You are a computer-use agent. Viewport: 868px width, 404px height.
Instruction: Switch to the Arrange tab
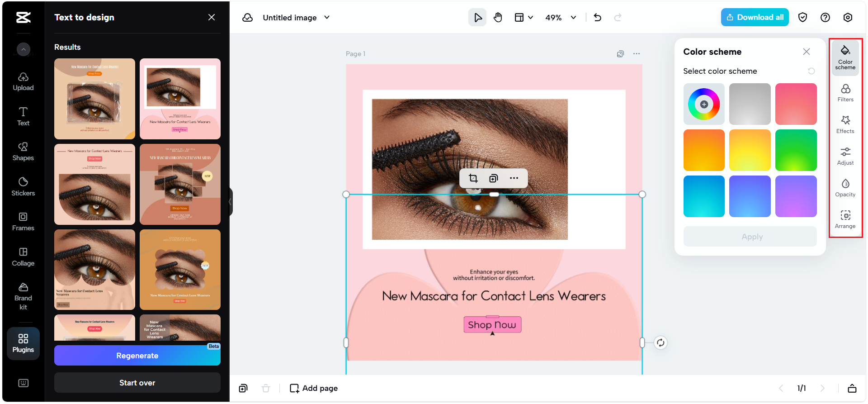(845, 219)
